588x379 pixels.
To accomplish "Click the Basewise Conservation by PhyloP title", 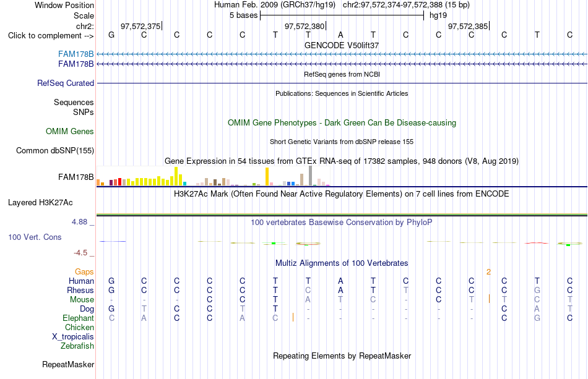I will pos(342,223).
